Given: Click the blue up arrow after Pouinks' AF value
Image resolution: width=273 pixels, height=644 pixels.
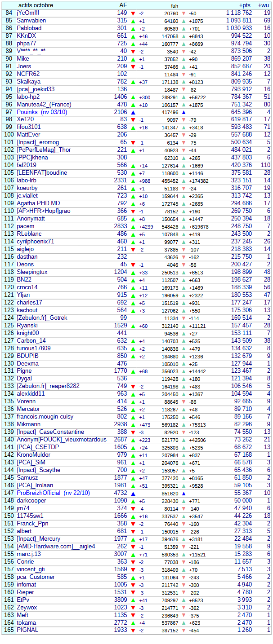Looking at the screenshot, I should coord(133,112).
